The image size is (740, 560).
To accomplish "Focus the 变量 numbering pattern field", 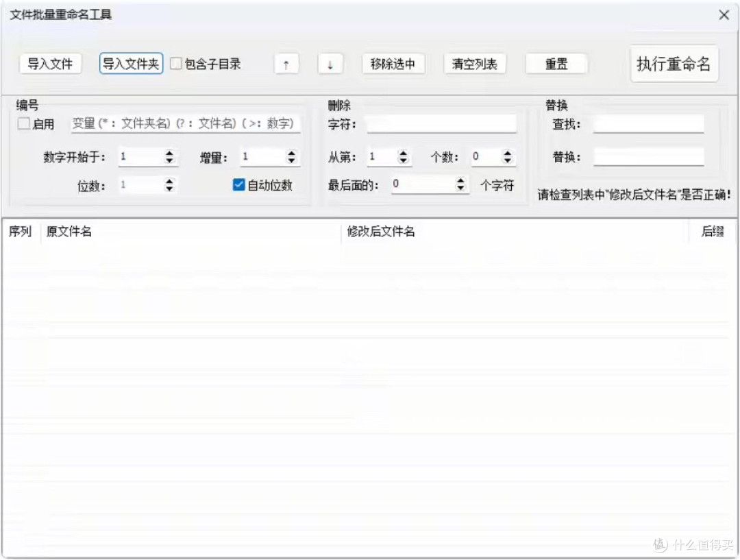I will tap(186, 123).
